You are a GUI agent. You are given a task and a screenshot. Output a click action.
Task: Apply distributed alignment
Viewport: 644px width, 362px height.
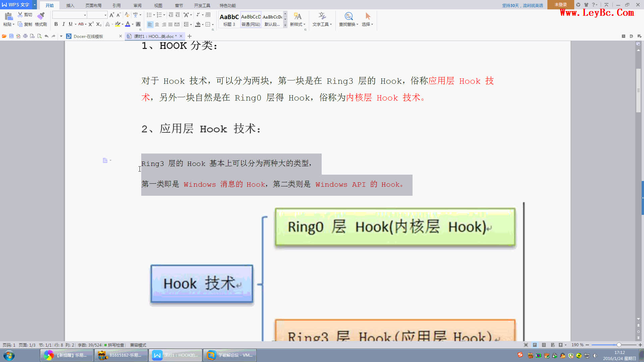[x=177, y=24]
